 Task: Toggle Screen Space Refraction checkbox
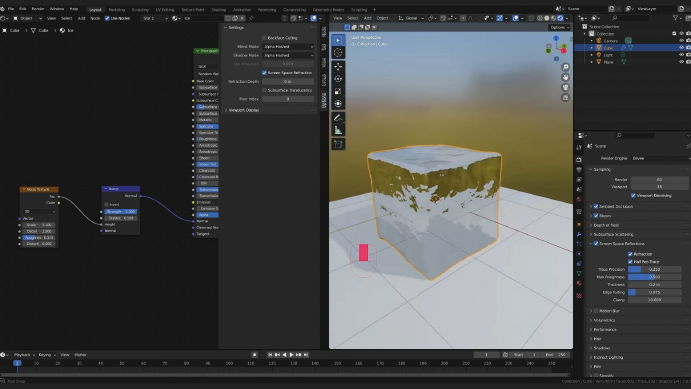[x=264, y=73]
